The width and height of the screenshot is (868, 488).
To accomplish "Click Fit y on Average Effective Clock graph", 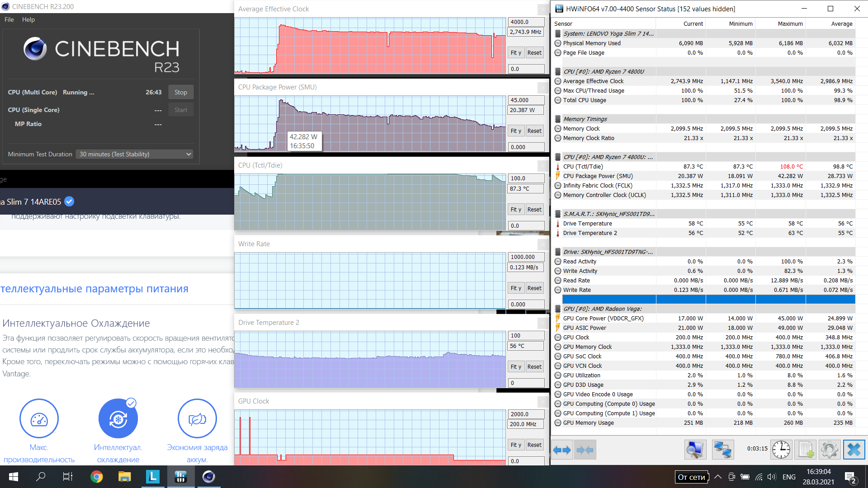I will point(516,52).
